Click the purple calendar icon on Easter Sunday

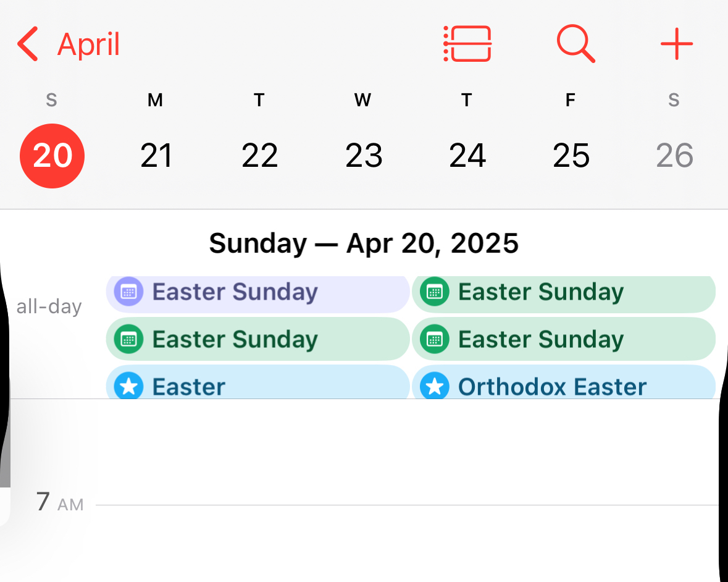tap(128, 292)
